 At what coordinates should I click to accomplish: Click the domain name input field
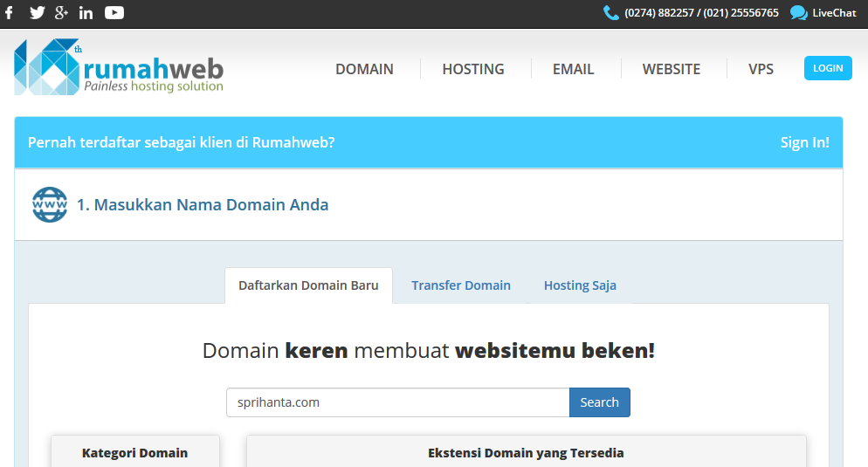[x=398, y=402]
